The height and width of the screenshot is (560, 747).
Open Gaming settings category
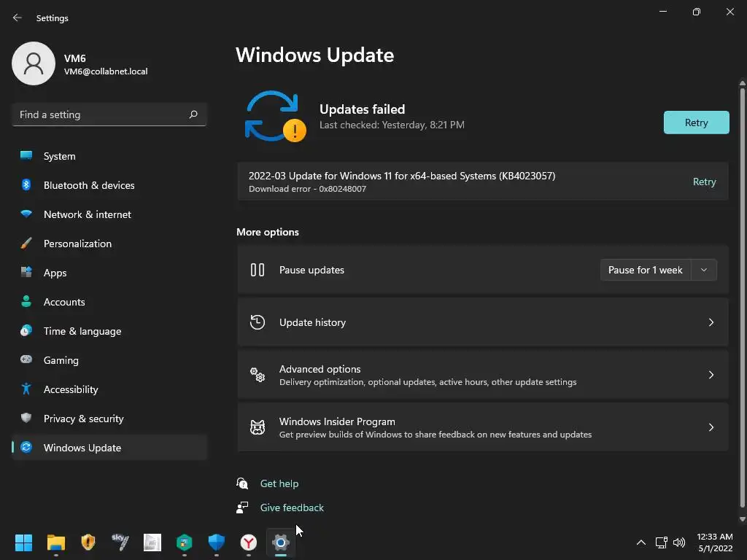pos(109,360)
